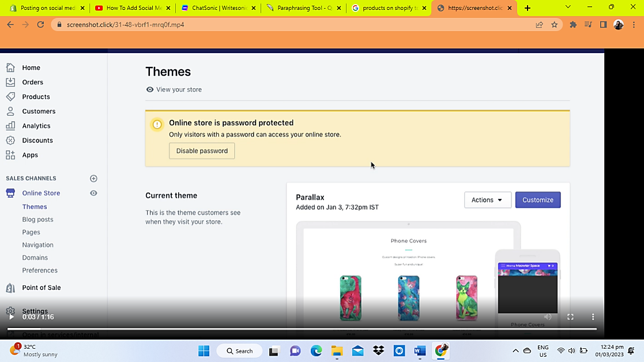Open video more options menu
The height and width of the screenshot is (362, 644).
(593, 317)
